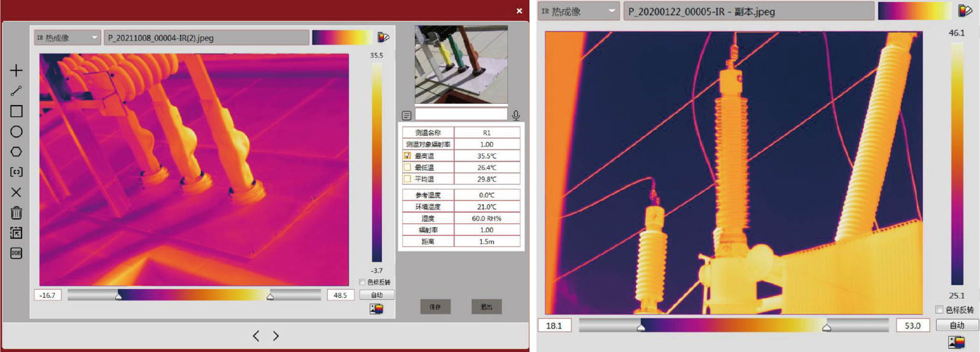Choose the circle region tool
This screenshot has width=980, height=352.
click(x=17, y=132)
